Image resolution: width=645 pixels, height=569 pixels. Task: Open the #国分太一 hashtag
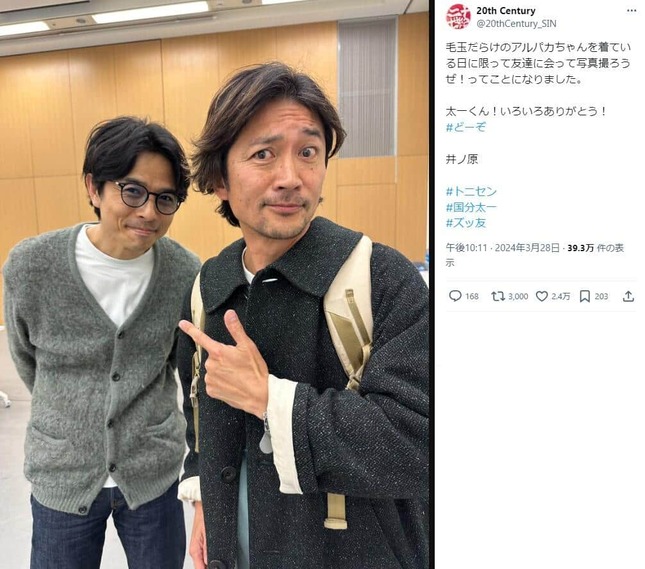point(471,207)
